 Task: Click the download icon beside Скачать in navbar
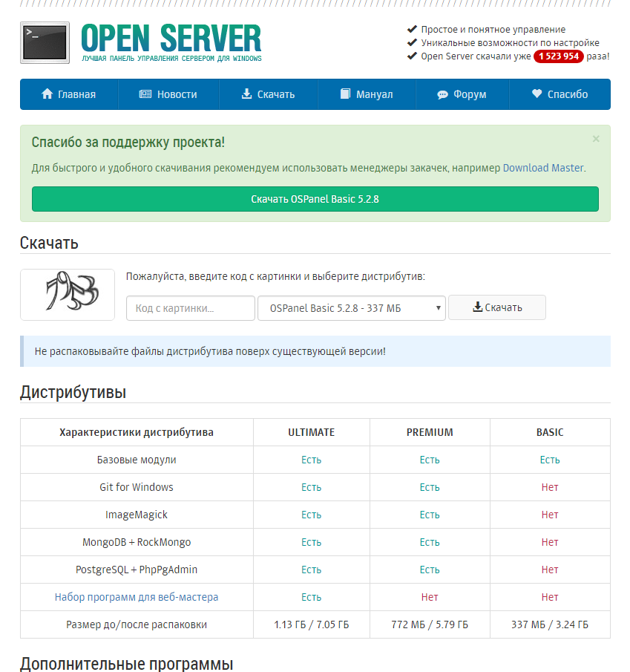coord(246,94)
